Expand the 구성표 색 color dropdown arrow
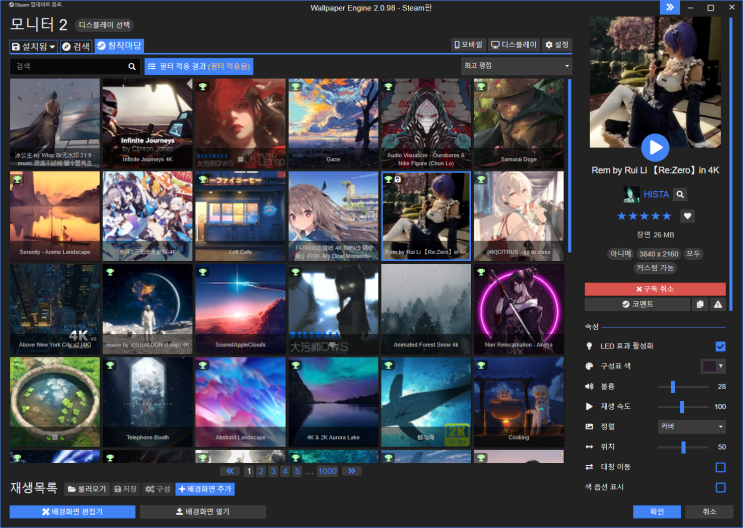The height and width of the screenshot is (528, 743). point(721,366)
